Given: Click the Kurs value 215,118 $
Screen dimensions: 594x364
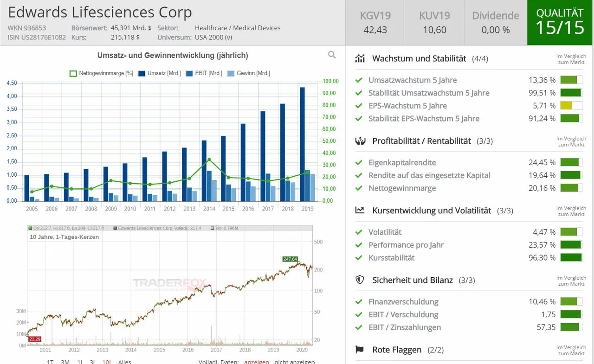Looking at the screenshot, I should tap(125, 37).
